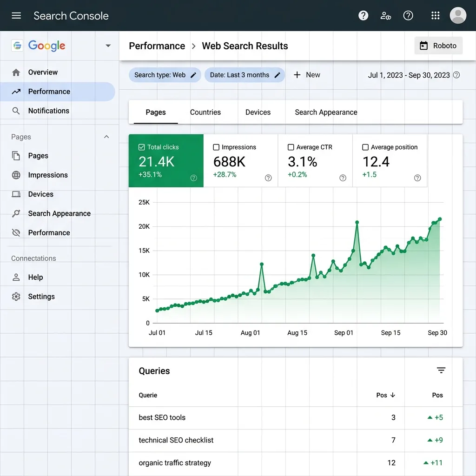Sort by the Pos column with arrow
Viewport: 476px width, 476px height.
pos(386,395)
